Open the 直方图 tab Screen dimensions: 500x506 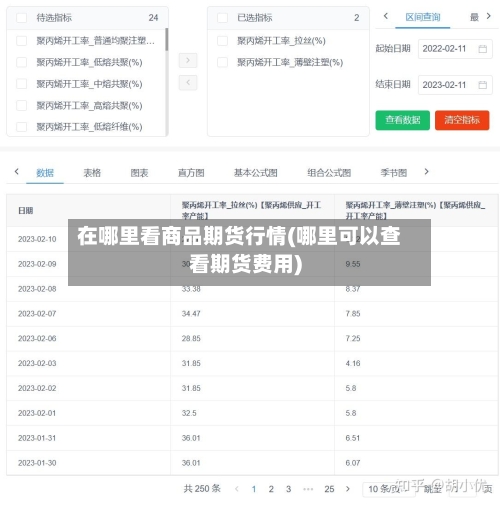(x=191, y=173)
